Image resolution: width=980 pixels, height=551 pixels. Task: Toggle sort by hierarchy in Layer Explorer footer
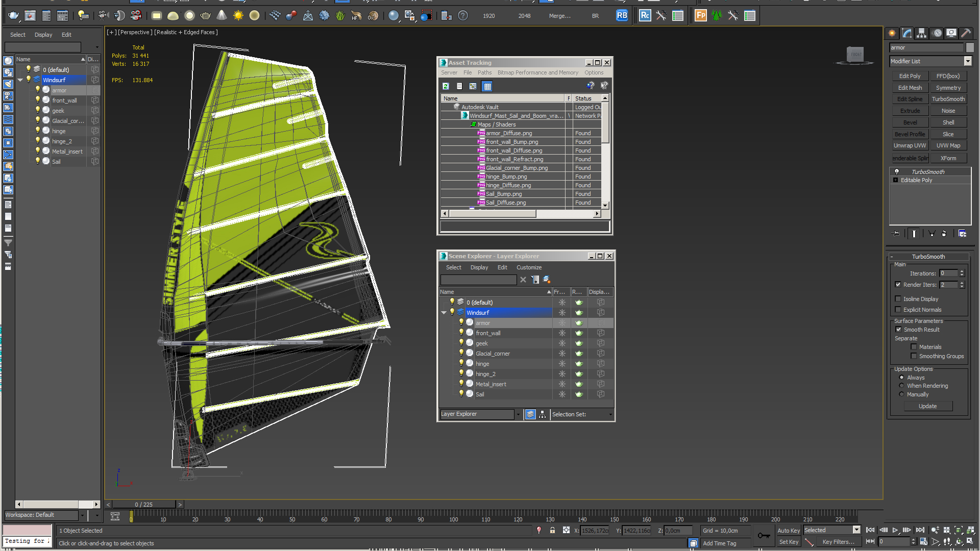pyautogui.click(x=542, y=414)
